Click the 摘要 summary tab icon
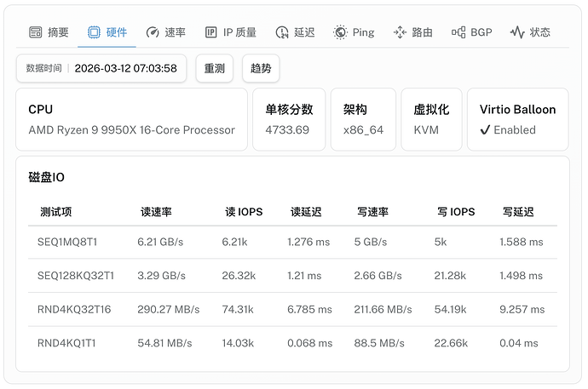588x389 pixels. click(x=35, y=32)
